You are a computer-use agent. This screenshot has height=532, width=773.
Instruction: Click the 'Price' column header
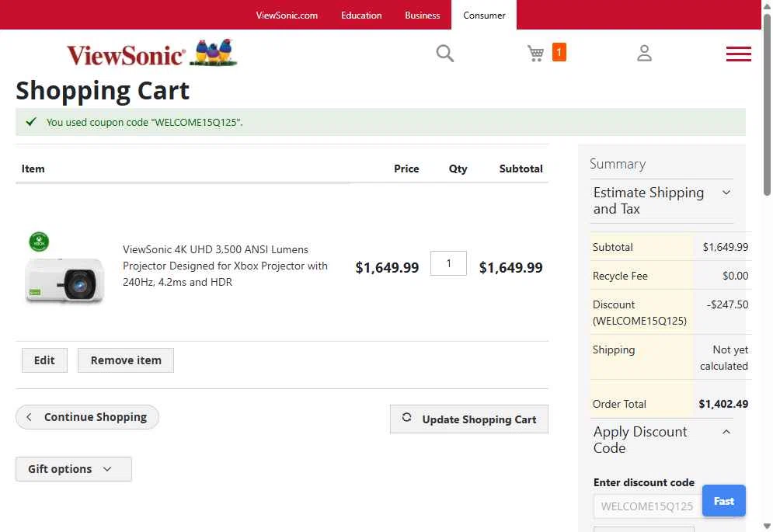click(x=406, y=169)
